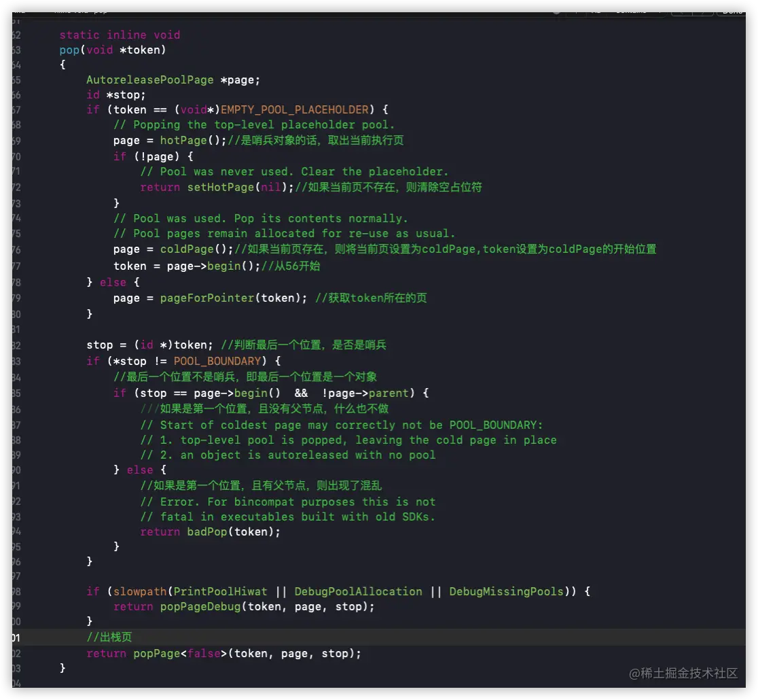Click the comment 'Pool pages remain allocated for re-use as usual.'
758x700 pixels.
[284, 234]
